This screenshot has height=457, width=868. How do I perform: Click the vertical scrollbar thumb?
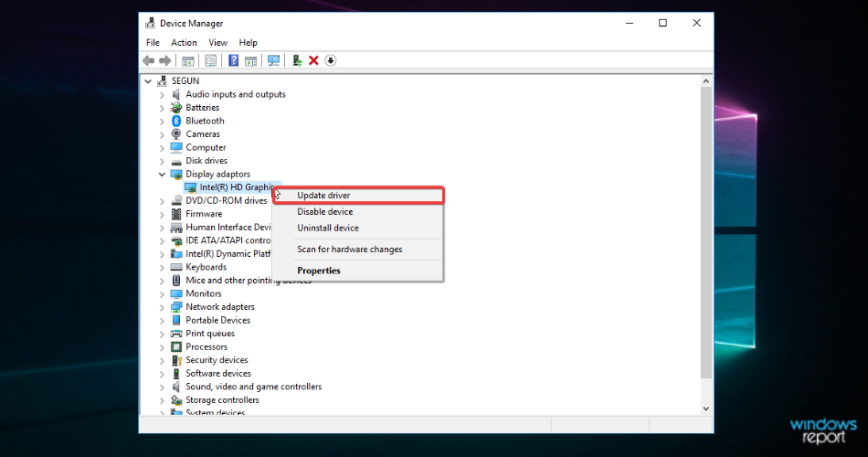coord(705,233)
